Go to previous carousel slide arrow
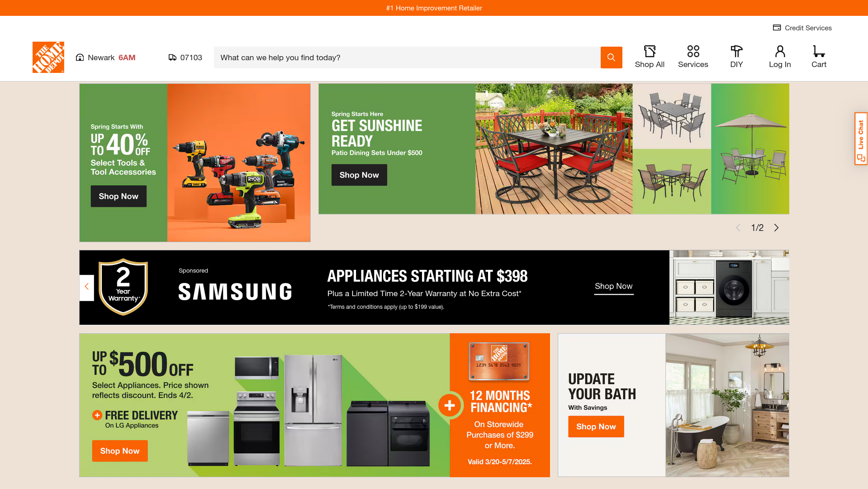868x489 pixels. pos(738,228)
